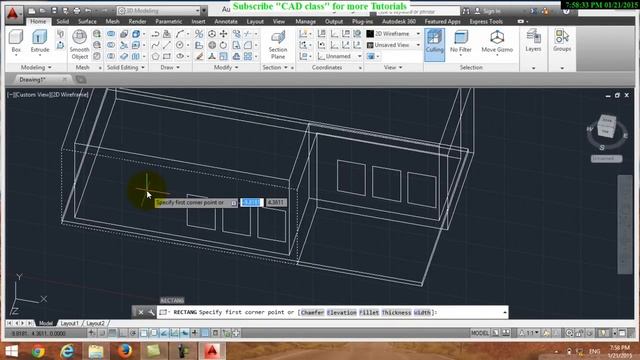Click the ViewCube in the viewport

pyautogui.click(x=607, y=126)
